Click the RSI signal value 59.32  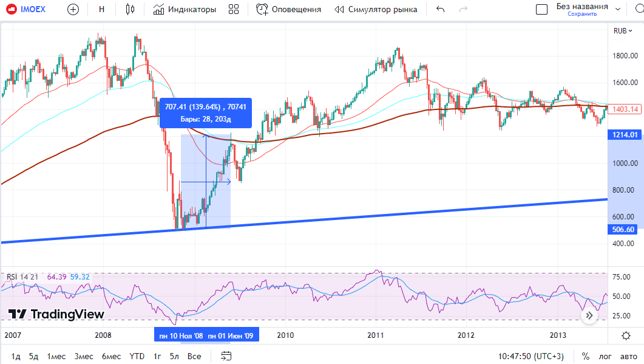point(80,277)
